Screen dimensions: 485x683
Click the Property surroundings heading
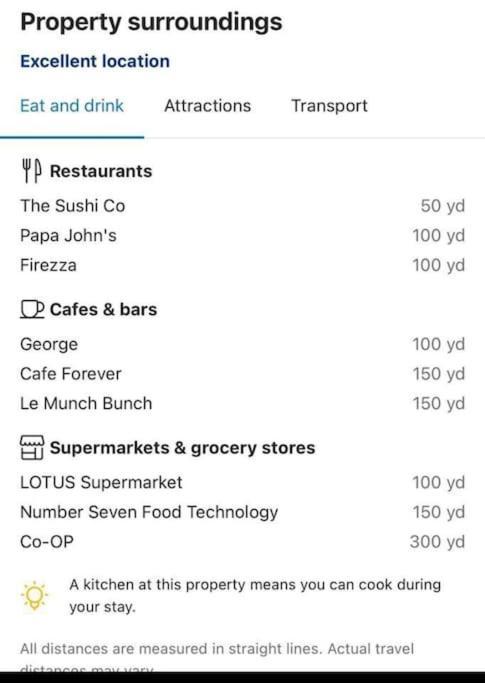151,23
